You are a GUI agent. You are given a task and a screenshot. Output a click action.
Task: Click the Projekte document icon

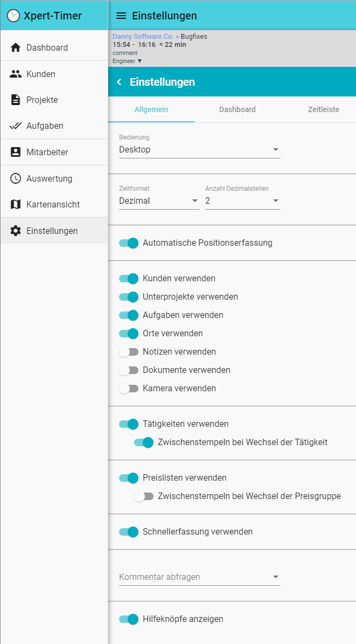click(x=16, y=100)
